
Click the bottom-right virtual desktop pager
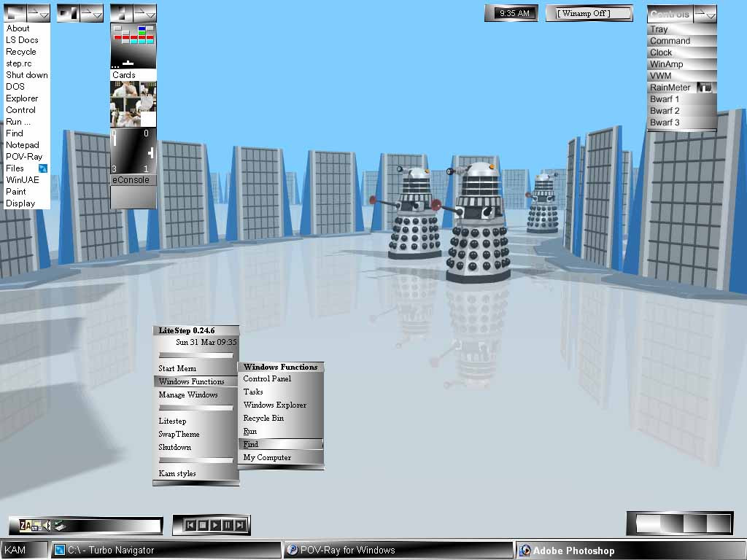680,524
